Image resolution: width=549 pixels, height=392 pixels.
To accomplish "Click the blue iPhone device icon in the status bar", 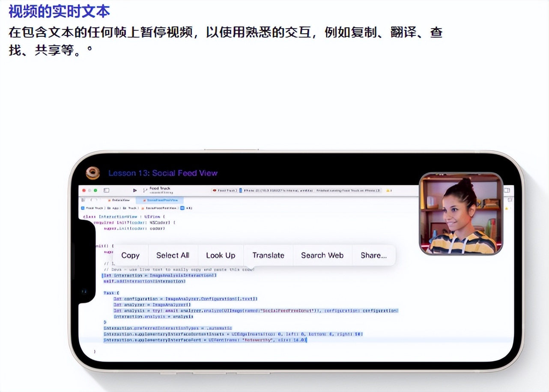I will tap(240, 190).
